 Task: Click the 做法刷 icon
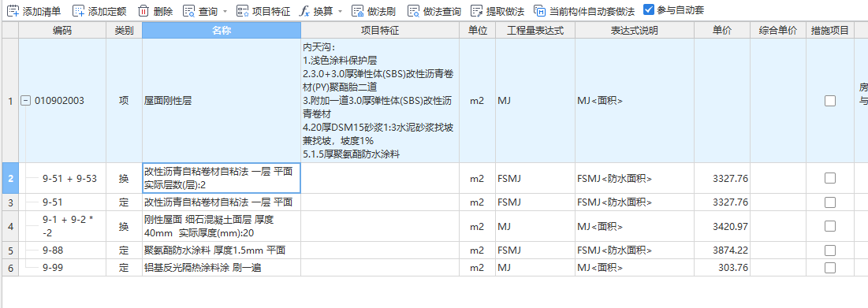(x=358, y=10)
